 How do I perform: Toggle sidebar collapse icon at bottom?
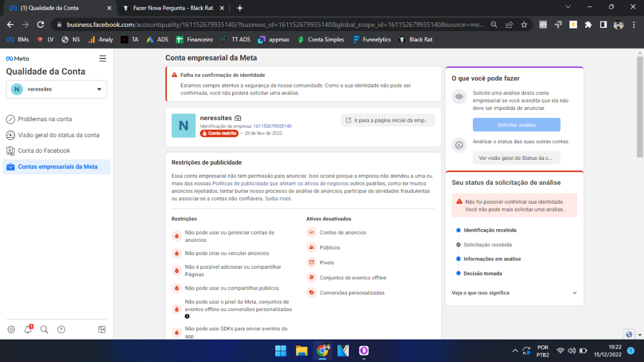point(102,329)
